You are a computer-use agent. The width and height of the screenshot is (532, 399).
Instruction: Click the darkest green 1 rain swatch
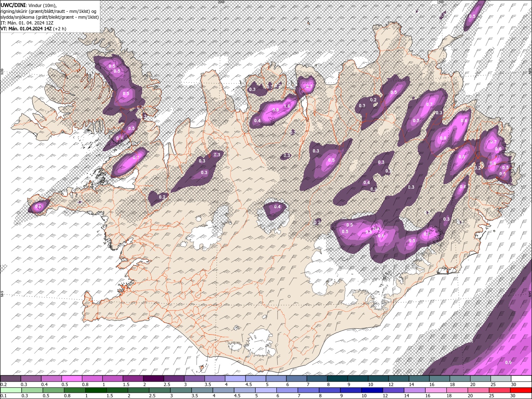96,390
